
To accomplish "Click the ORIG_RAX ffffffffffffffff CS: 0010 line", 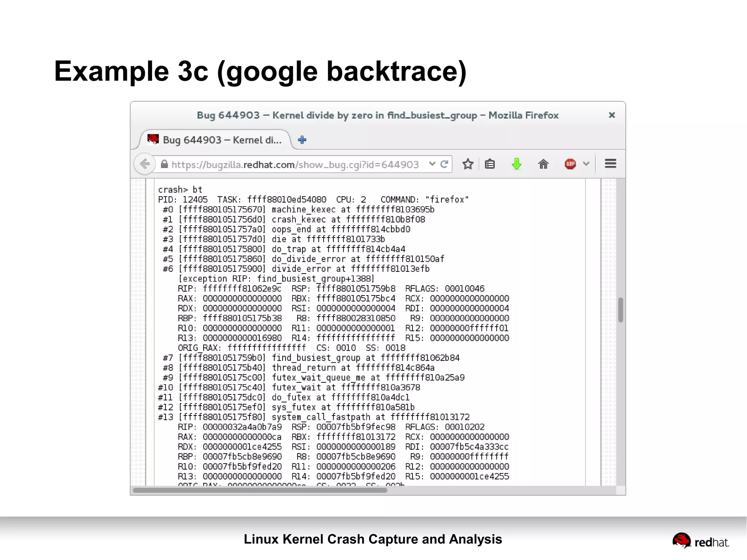I will 292,348.
